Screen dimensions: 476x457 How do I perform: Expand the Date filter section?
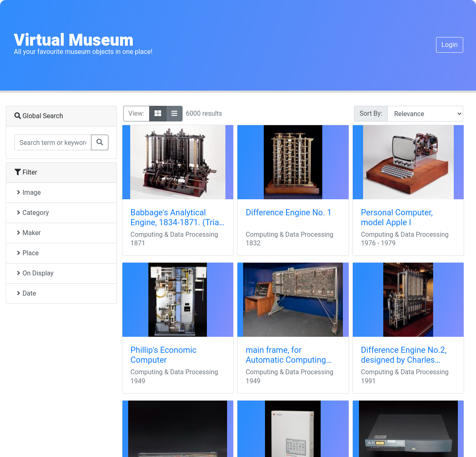pyautogui.click(x=29, y=293)
